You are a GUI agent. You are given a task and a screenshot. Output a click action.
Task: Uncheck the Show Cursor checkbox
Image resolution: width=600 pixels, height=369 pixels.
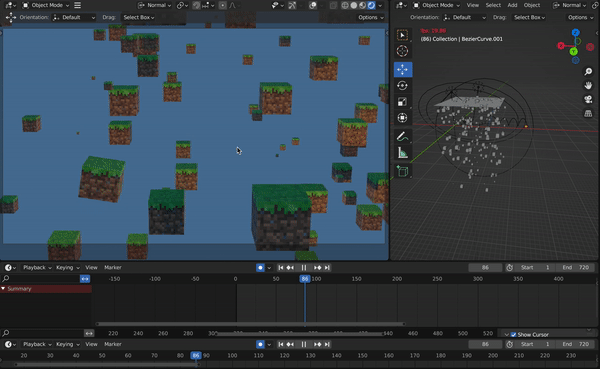pyautogui.click(x=514, y=335)
